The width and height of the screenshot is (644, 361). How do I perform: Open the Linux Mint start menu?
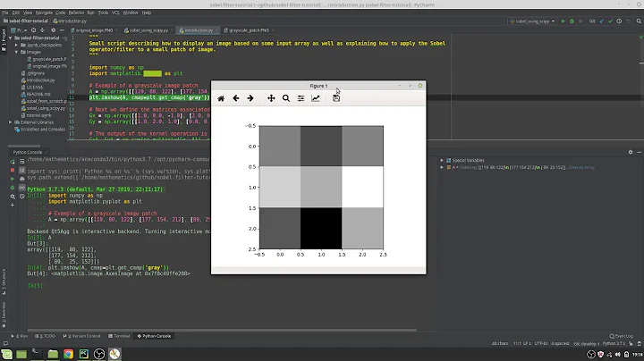[x=7, y=354]
